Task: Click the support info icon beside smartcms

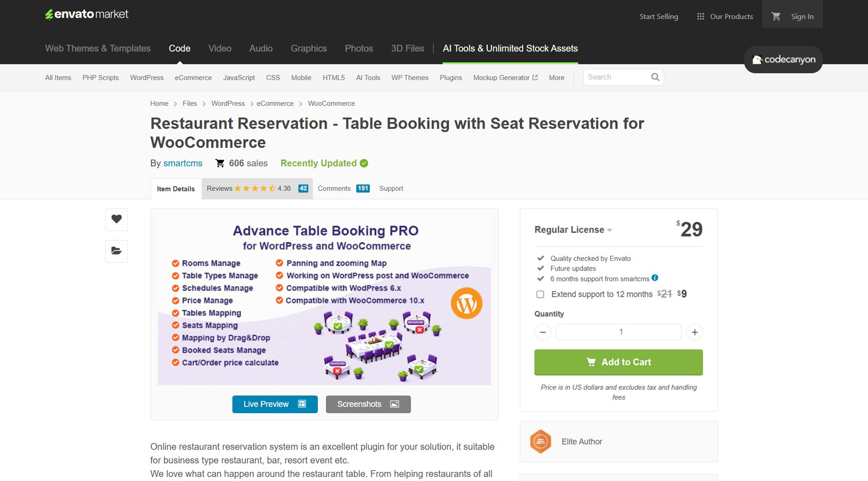Action: (655, 278)
